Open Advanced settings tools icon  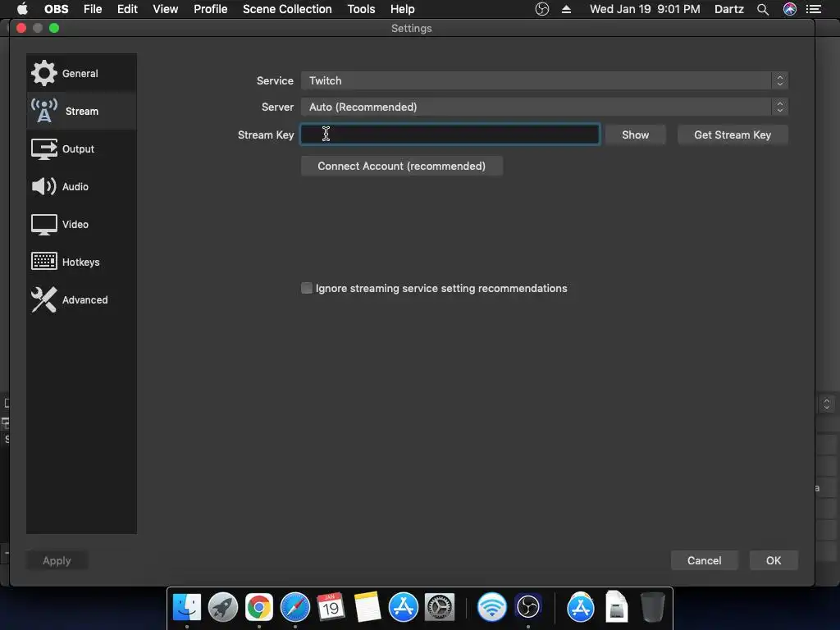point(44,299)
